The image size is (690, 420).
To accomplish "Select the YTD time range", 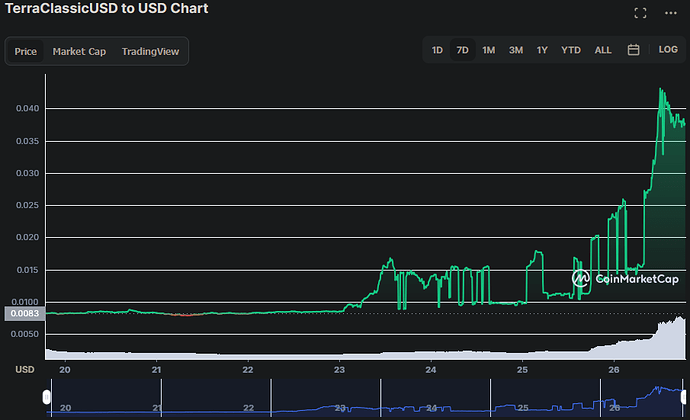I will pos(570,50).
